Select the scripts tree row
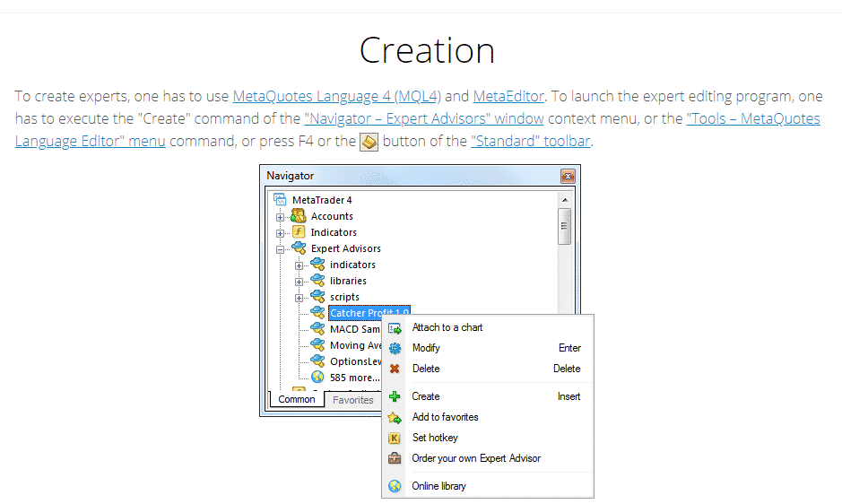The height and width of the screenshot is (504, 842). pos(344,297)
